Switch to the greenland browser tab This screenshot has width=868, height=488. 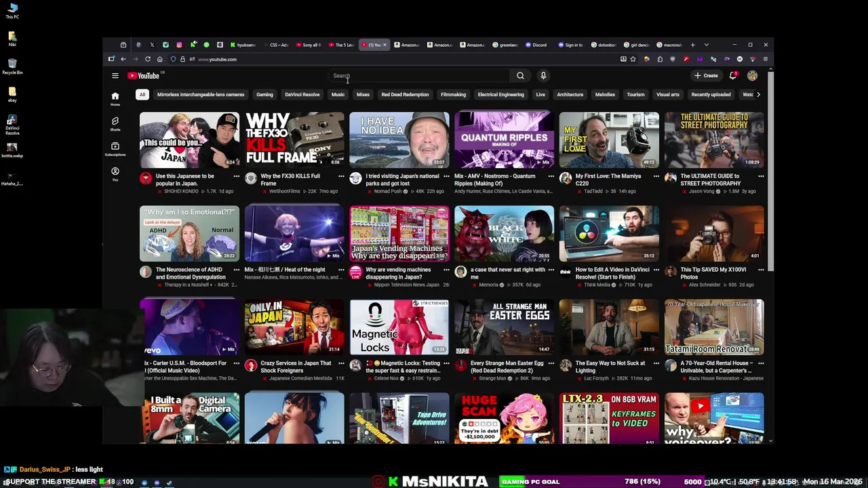coord(505,45)
